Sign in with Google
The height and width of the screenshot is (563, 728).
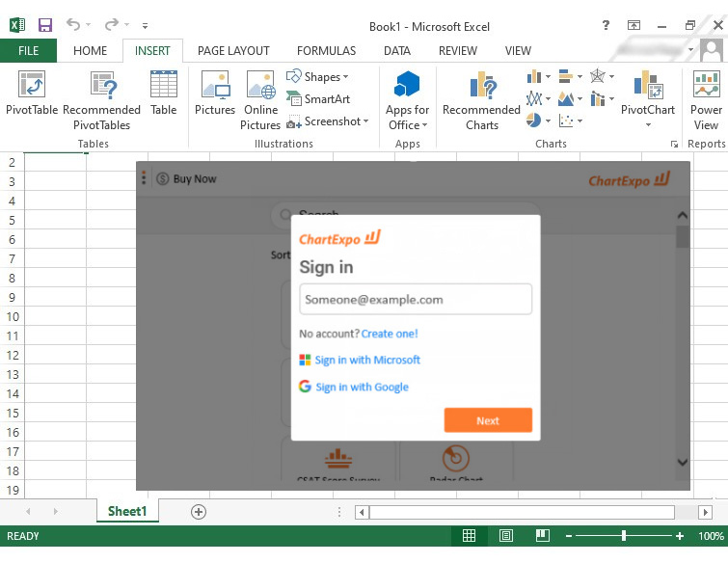[354, 387]
